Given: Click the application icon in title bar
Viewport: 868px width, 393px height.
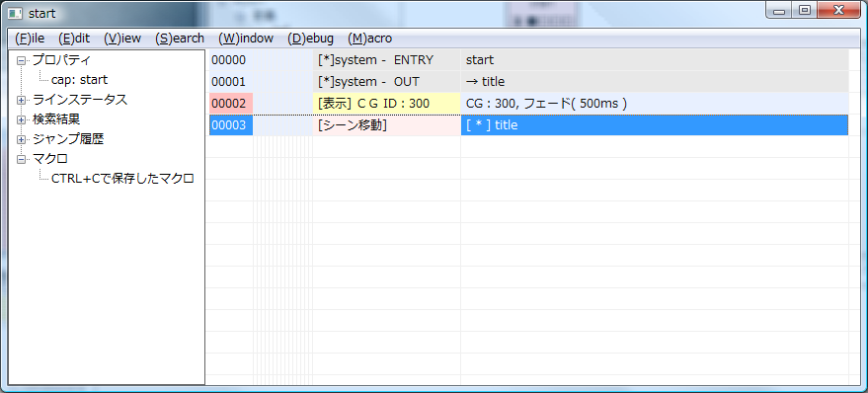Looking at the screenshot, I should [x=16, y=13].
